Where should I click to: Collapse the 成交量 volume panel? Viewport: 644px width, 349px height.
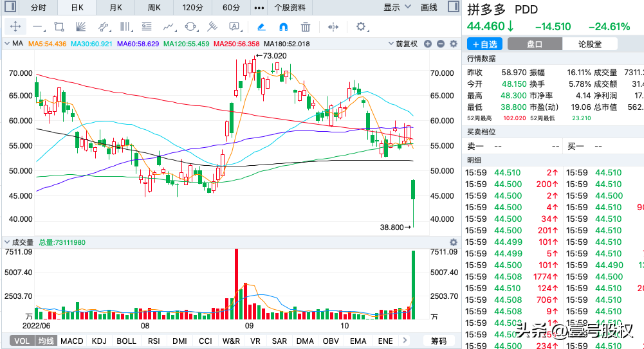(7, 242)
